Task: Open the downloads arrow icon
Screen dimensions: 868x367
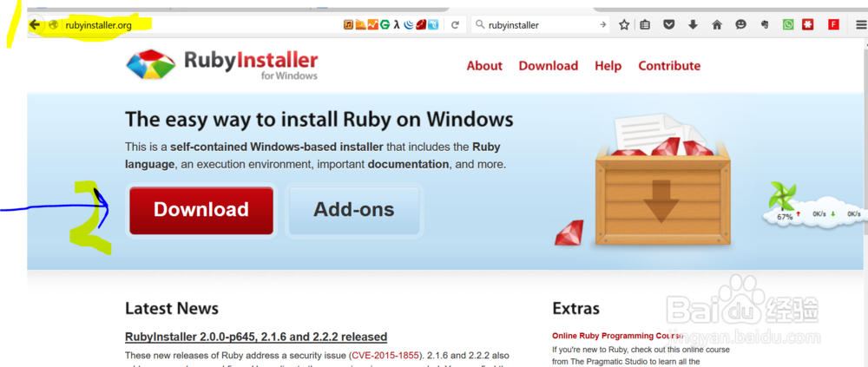Action: 693,25
